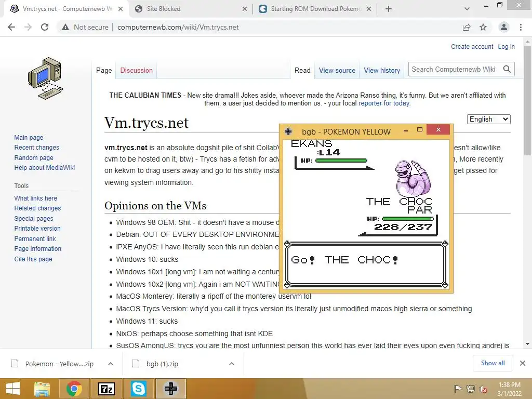Open 7-Zip from the taskbar
This screenshot has height=399, width=532.
[106, 389]
